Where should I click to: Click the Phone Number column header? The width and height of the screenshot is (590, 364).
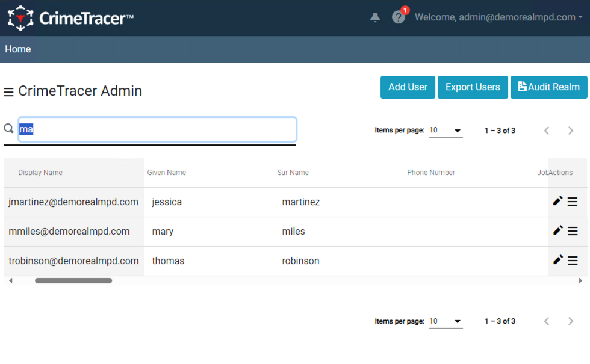[x=431, y=173]
